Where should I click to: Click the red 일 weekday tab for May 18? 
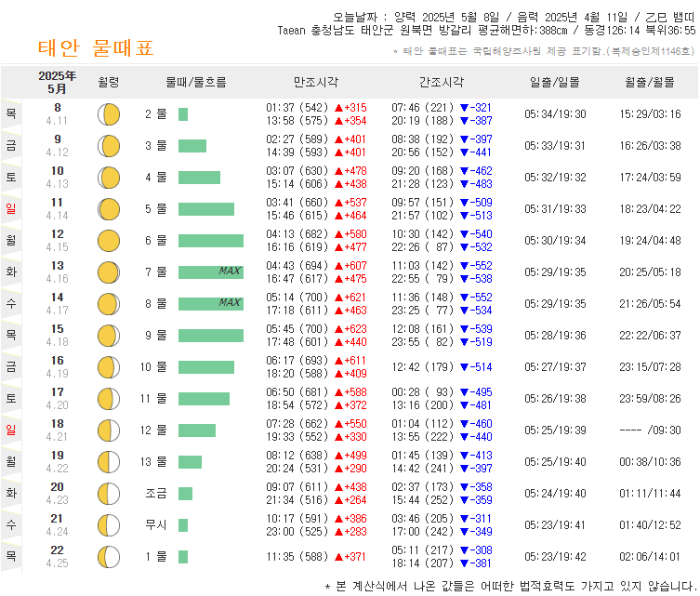[11, 430]
